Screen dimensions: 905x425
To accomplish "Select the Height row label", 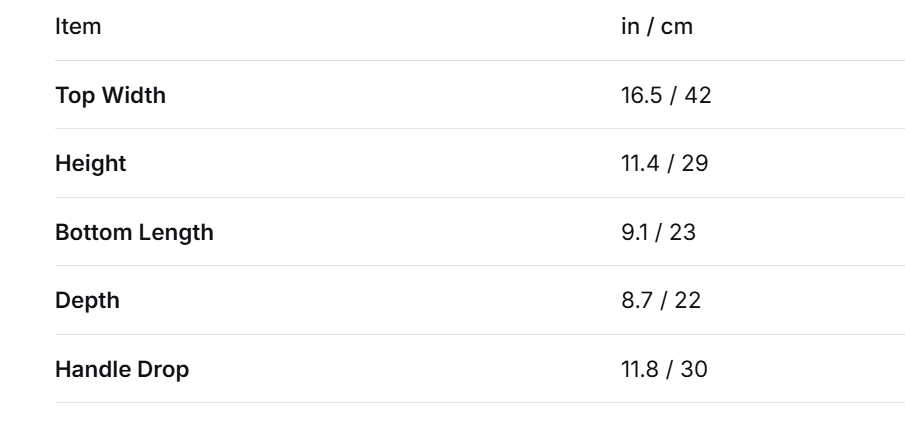I will (x=91, y=163).
